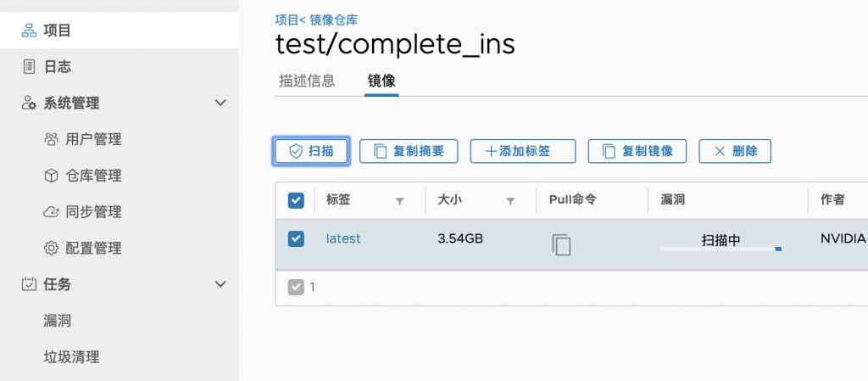Click the 用户管理 users icon

click(51, 139)
